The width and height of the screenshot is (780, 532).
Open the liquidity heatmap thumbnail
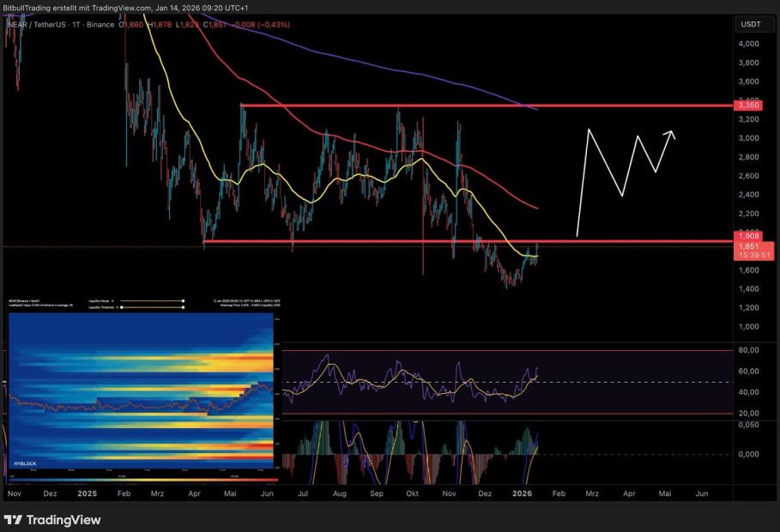tap(142, 390)
